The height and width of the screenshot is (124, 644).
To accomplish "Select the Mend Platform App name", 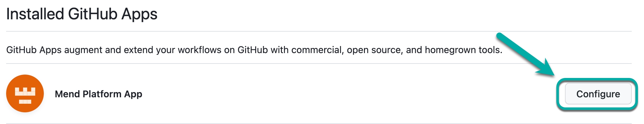I will coord(98,94).
